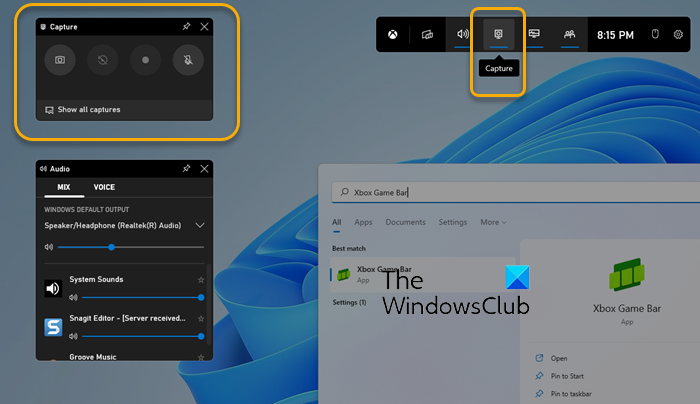
Task: Mute System Sounds via its small speaker icon
Action: tap(73, 297)
